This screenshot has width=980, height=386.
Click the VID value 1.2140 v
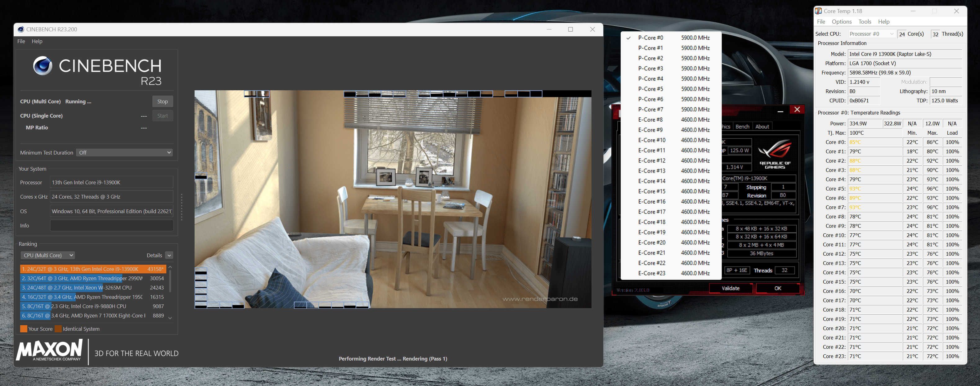(x=864, y=82)
